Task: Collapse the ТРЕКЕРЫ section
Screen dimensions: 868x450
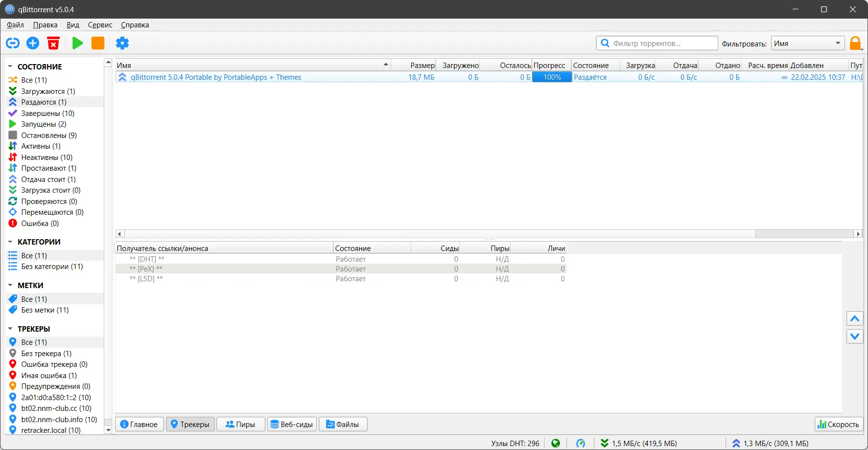Action: (x=10, y=329)
